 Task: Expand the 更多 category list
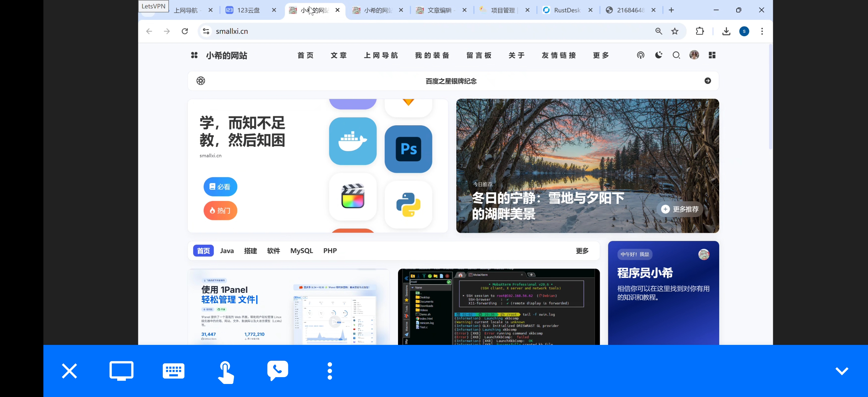[582, 251]
